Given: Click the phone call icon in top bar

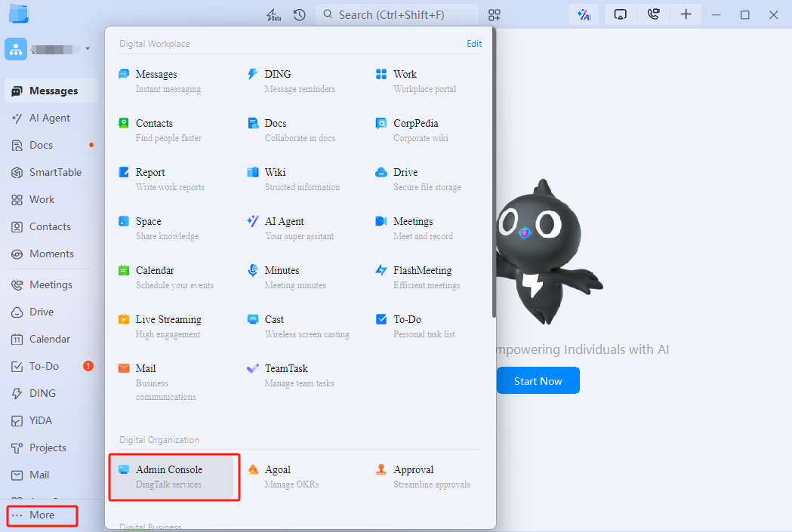Looking at the screenshot, I should tap(653, 15).
